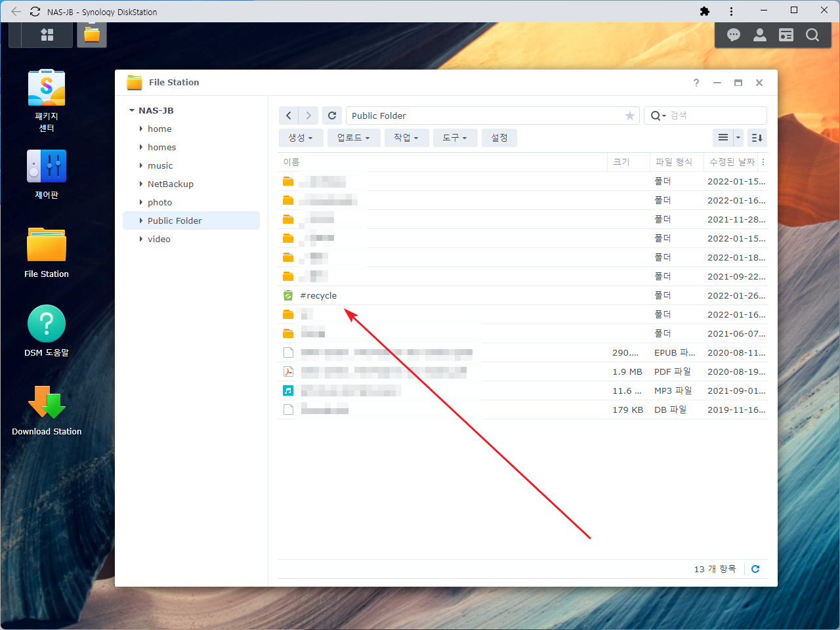Collapse the NAS-JB tree root
The width and height of the screenshot is (840, 630).
(x=132, y=110)
